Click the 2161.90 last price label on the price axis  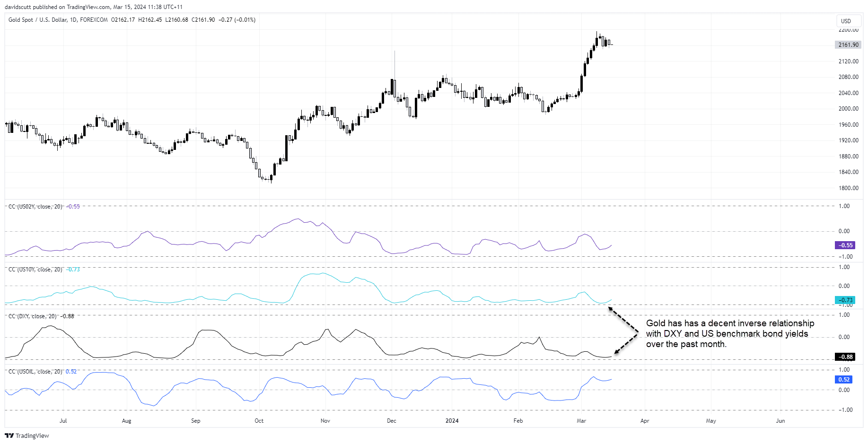tap(848, 45)
